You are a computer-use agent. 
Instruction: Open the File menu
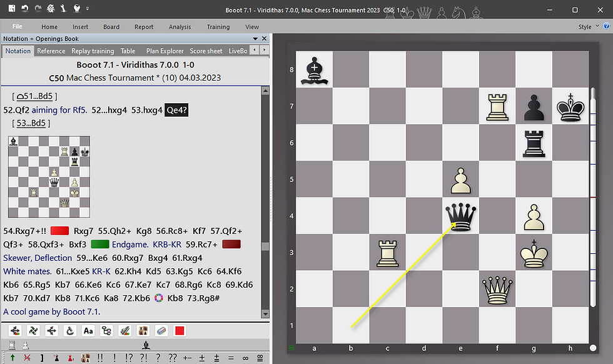coord(18,27)
